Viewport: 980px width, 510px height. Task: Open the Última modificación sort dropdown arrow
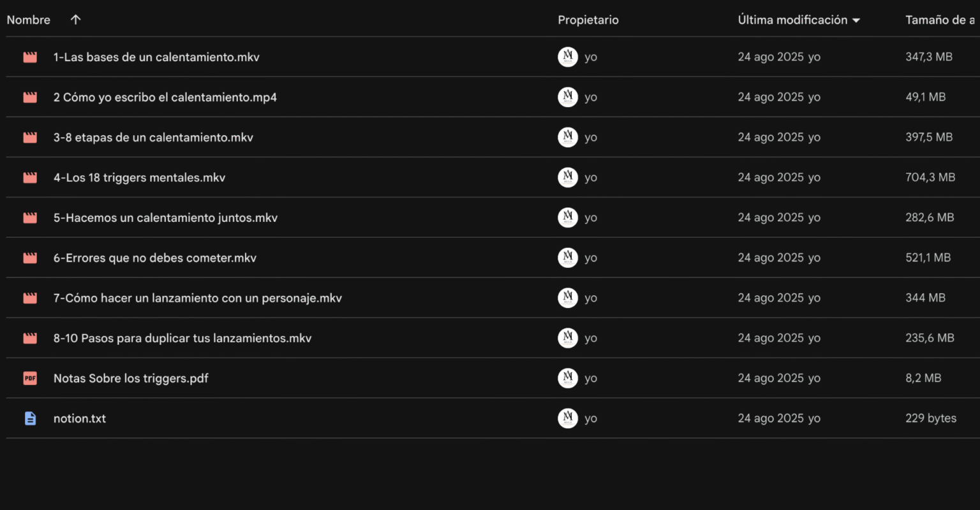(x=856, y=20)
